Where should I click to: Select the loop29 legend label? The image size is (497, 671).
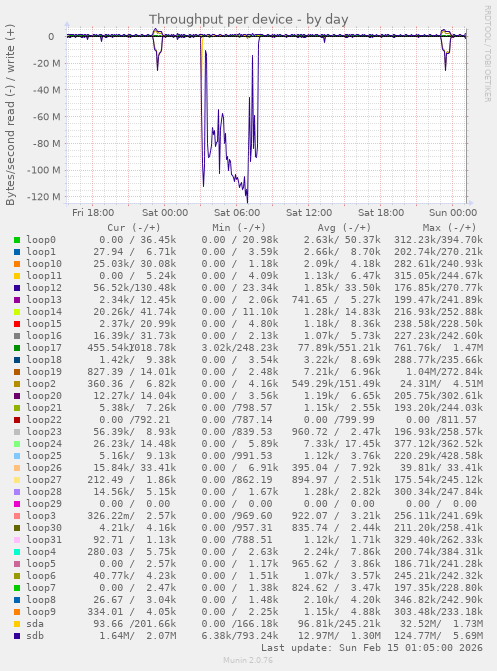(44, 504)
